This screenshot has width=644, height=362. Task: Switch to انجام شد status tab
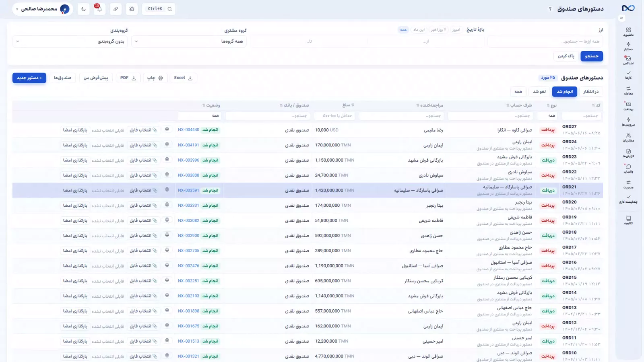pos(565,92)
